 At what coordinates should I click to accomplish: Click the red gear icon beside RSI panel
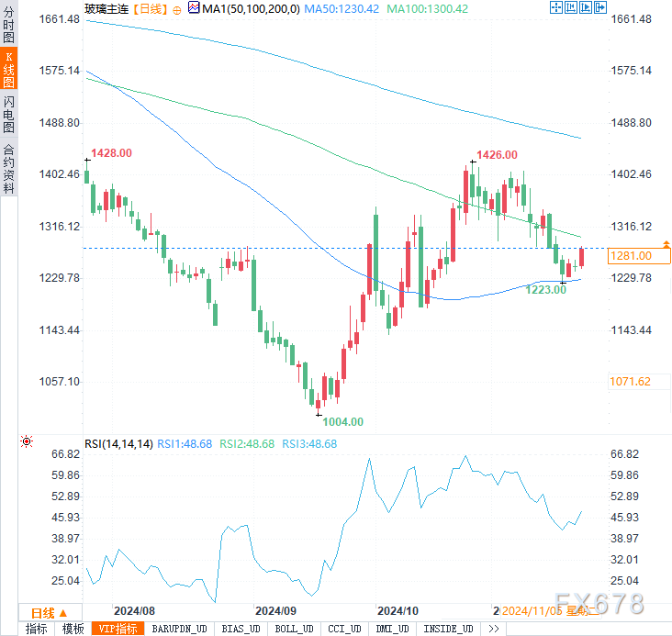[x=26, y=442]
